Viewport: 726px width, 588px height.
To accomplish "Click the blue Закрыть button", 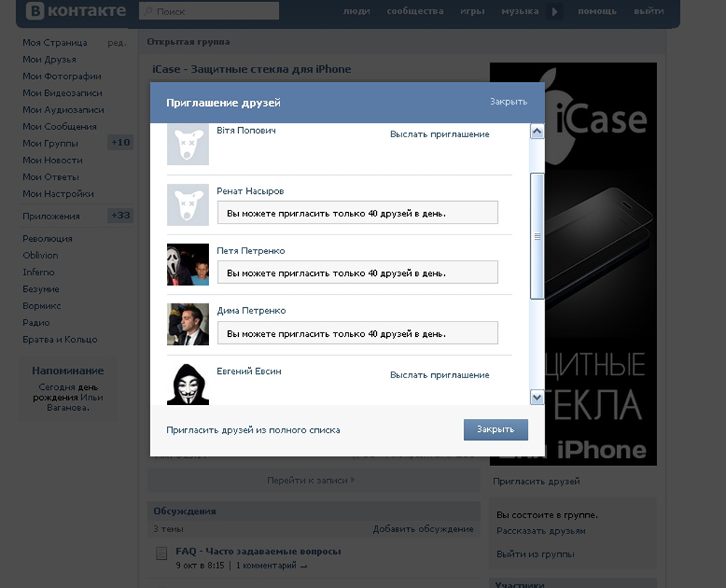I will click(x=495, y=430).
